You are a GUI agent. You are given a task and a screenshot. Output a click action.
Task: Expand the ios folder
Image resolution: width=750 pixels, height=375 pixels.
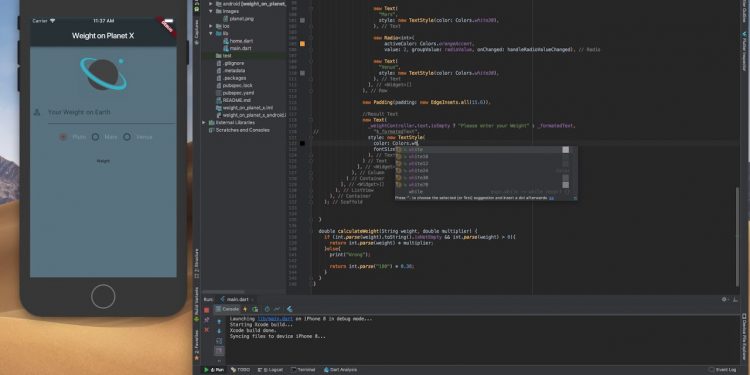coord(211,26)
